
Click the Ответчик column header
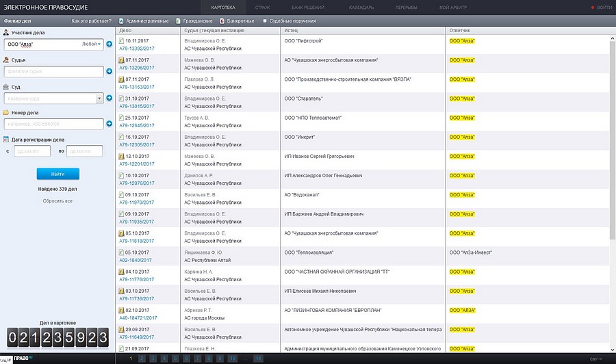coord(460,30)
